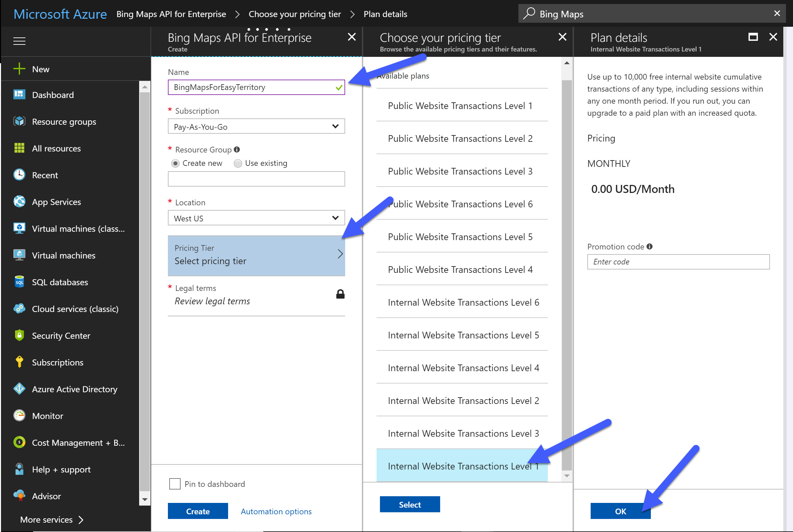
Task: Click sidebar scroll down arrow
Action: 144,499
